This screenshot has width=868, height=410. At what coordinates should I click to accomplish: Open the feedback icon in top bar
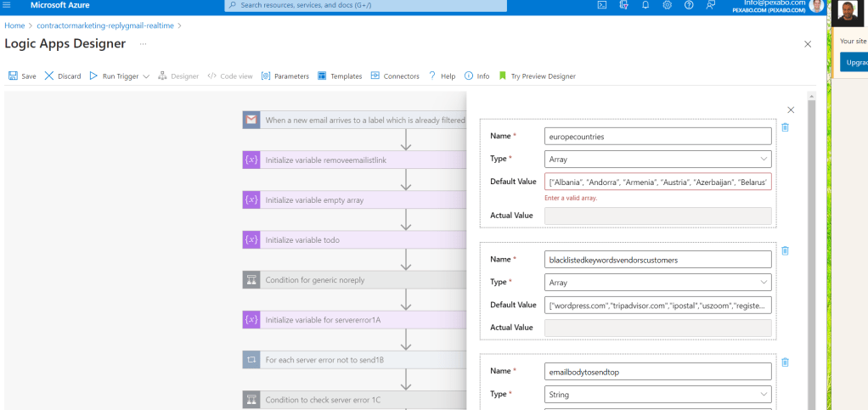pyautogui.click(x=711, y=5)
